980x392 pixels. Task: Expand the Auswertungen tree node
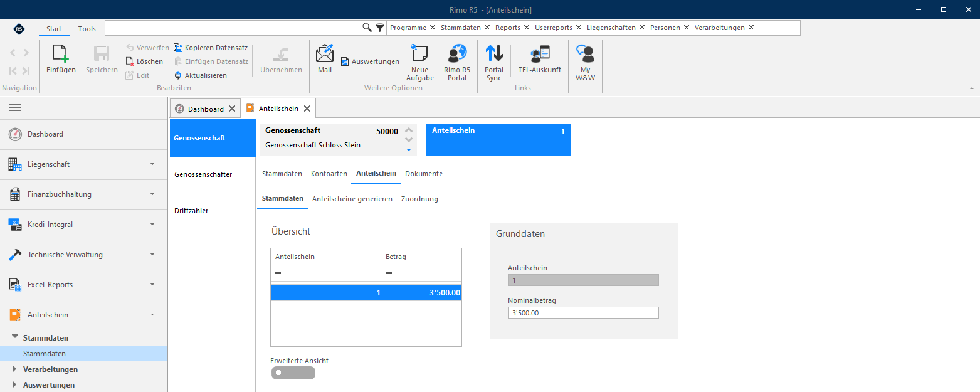pyautogui.click(x=14, y=385)
